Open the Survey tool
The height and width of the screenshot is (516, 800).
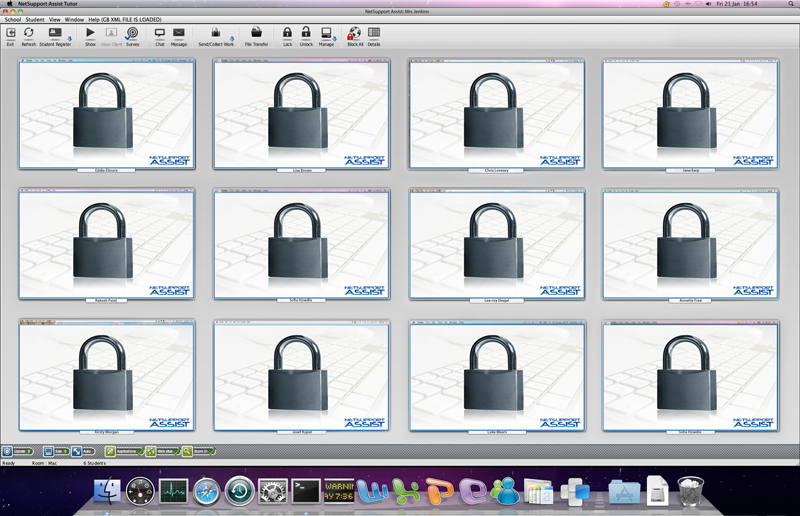click(x=132, y=35)
